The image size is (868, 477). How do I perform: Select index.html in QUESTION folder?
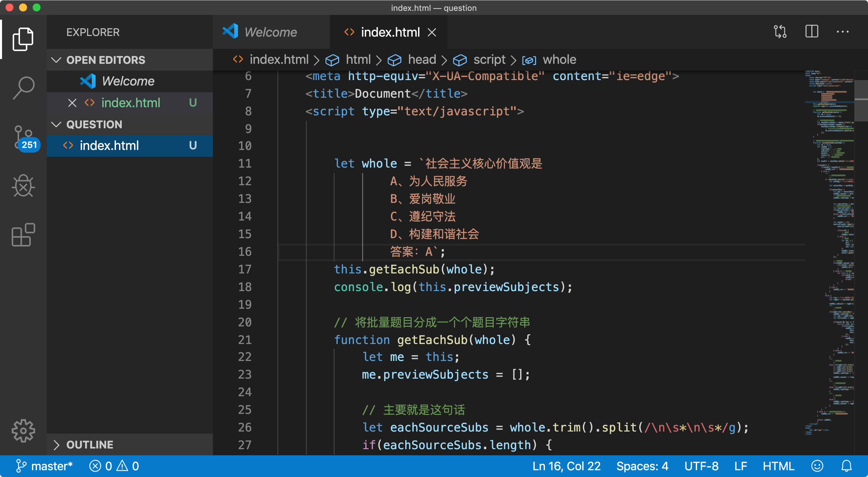[x=109, y=146]
